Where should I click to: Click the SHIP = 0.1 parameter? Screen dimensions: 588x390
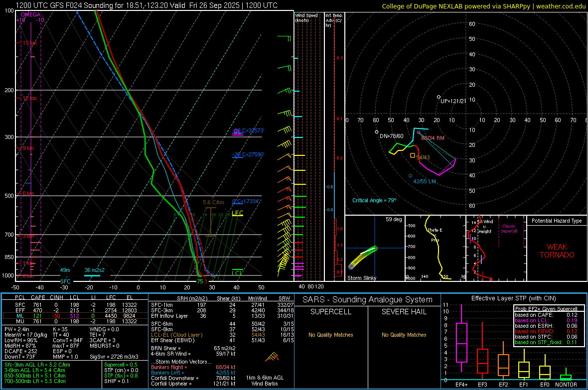116,381
